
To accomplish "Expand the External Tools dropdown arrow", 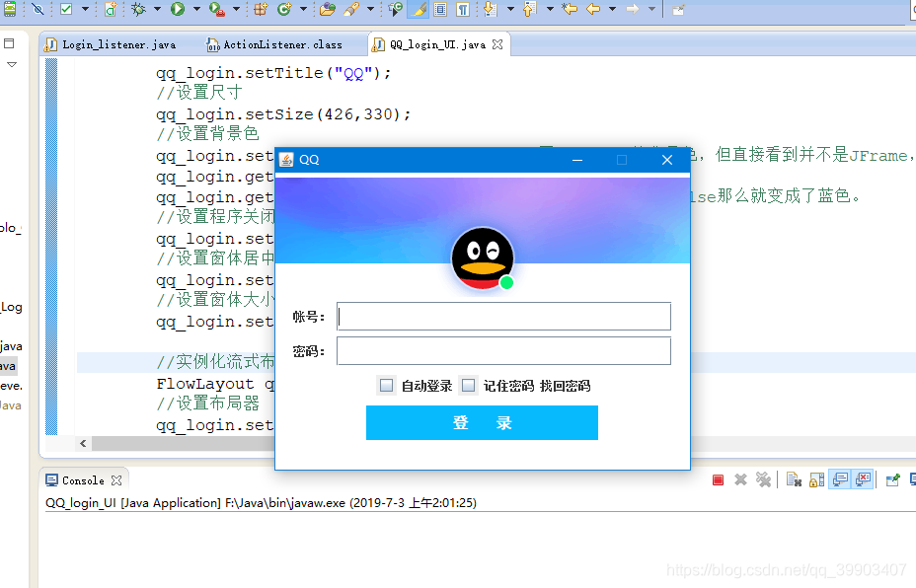I will (236, 9).
